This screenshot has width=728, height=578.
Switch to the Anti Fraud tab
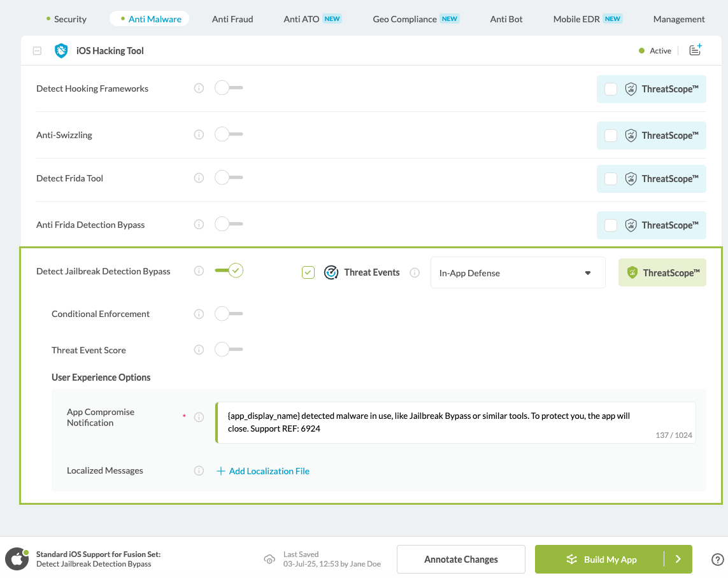(232, 19)
